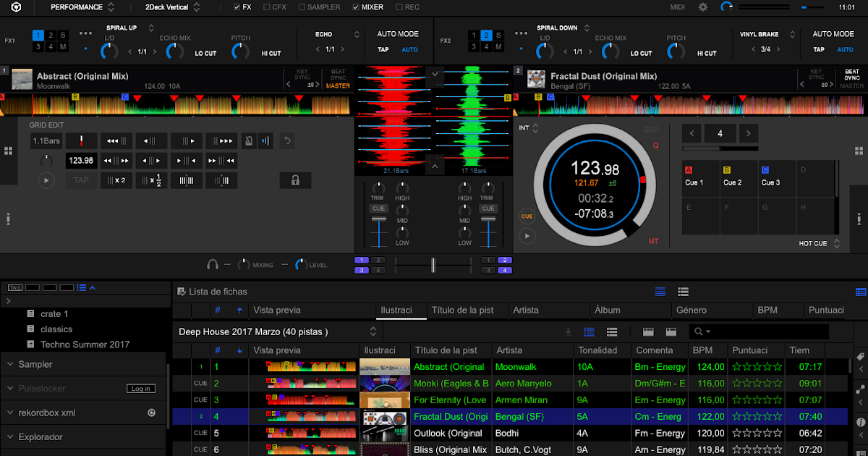The image size is (868, 456).
Task: Play deck 1 from Grid Edit panel
Action: [46, 180]
